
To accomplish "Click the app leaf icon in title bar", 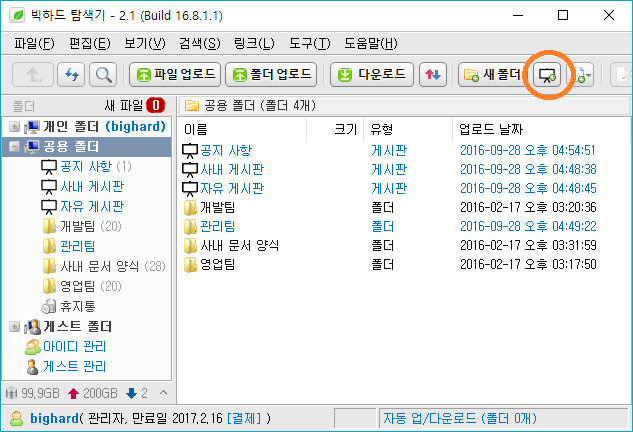I will [17, 16].
